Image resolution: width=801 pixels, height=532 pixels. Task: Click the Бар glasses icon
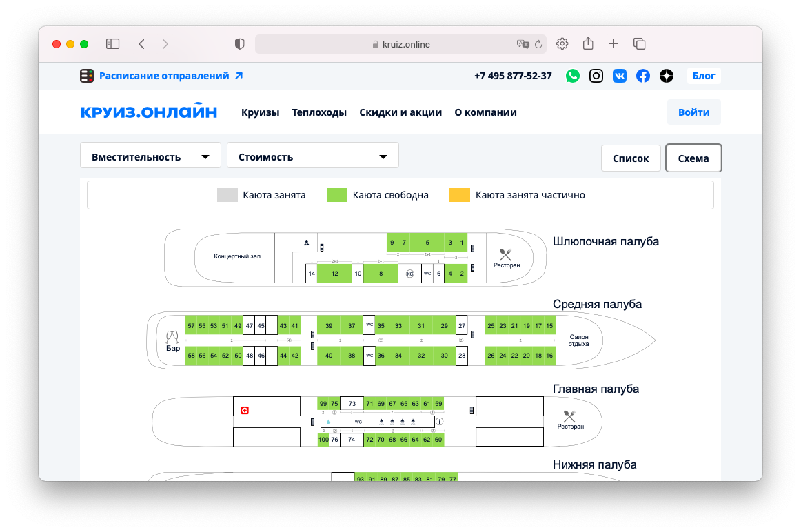click(172, 337)
